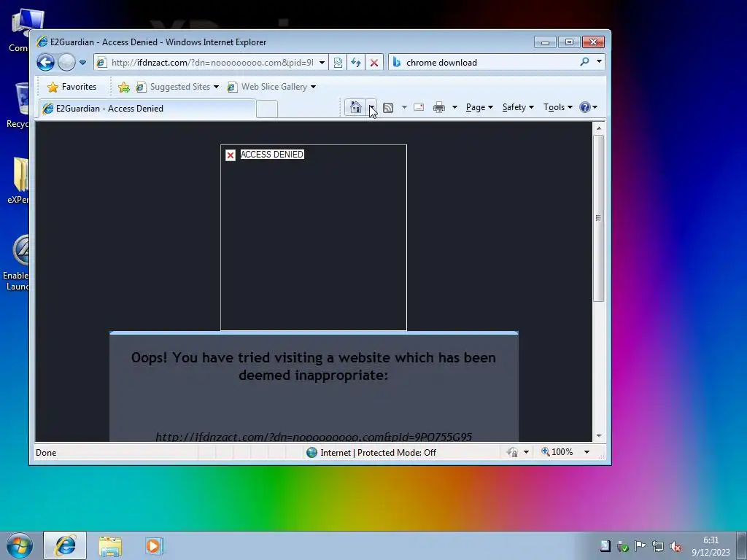Click the eXPer folder desktop icon
Viewport: 747px width, 560px height.
click(20, 180)
